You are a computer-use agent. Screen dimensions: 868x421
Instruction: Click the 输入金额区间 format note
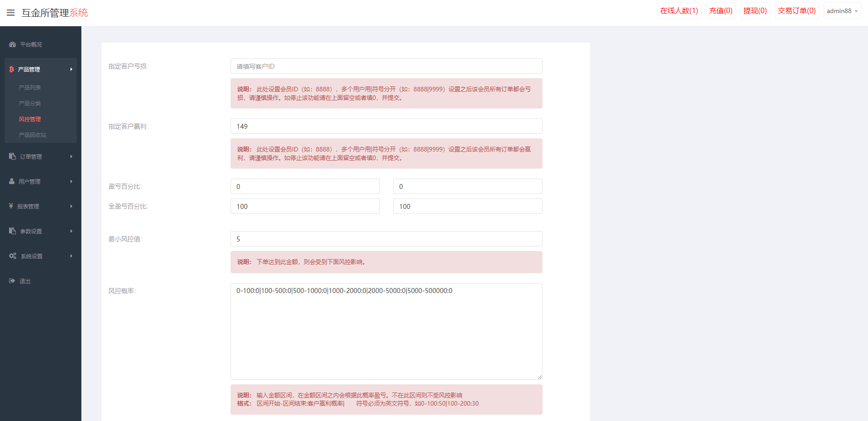387,399
